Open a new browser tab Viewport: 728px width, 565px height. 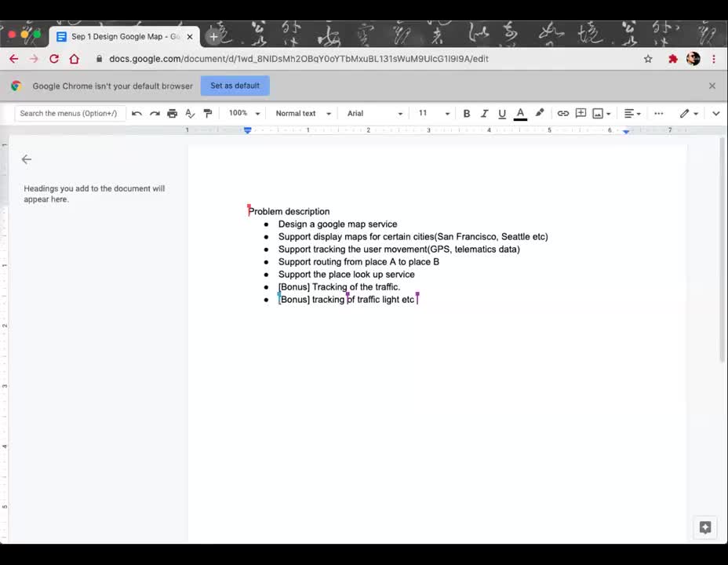tap(213, 37)
